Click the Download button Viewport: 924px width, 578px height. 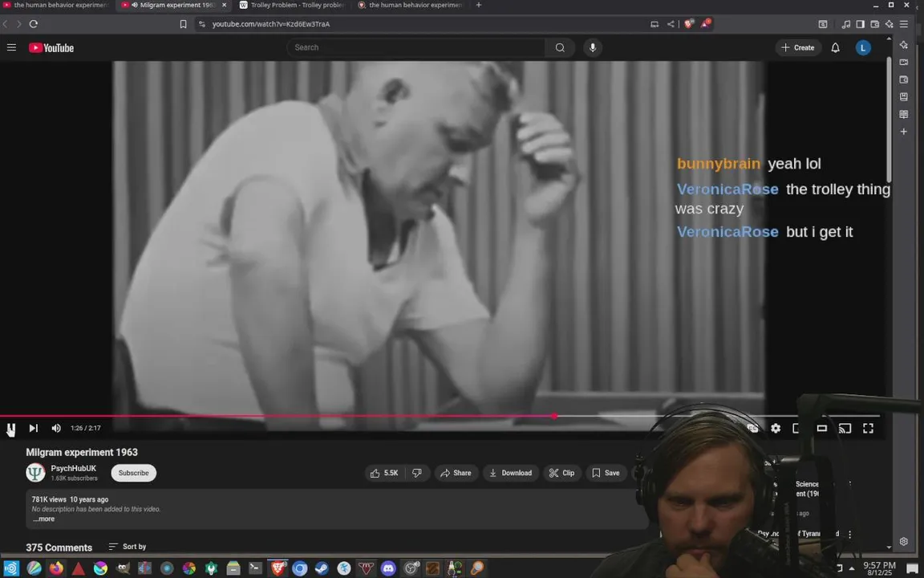click(510, 473)
